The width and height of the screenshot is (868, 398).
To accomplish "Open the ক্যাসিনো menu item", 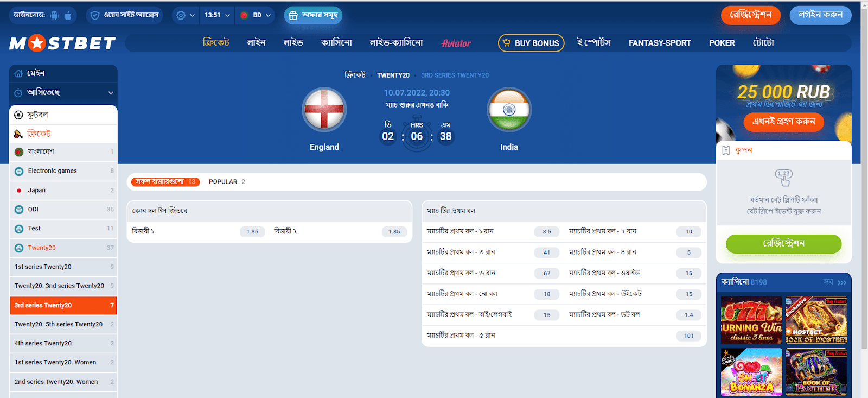I will [x=336, y=43].
